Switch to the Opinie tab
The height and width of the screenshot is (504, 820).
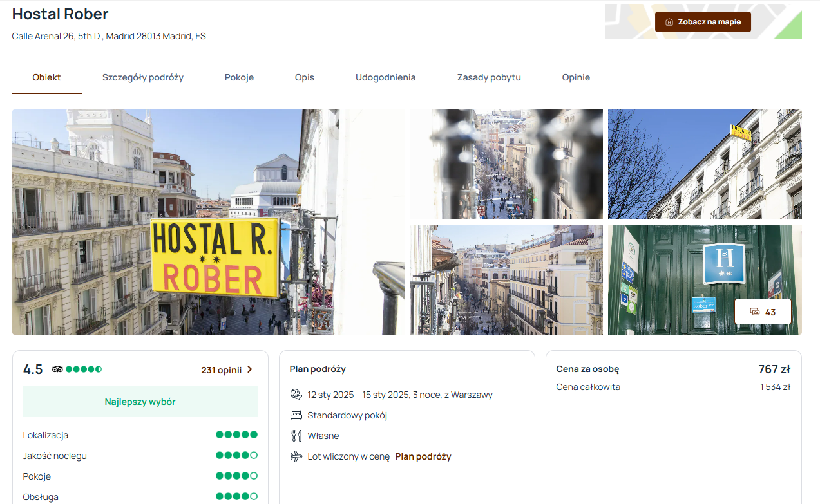(x=576, y=77)
